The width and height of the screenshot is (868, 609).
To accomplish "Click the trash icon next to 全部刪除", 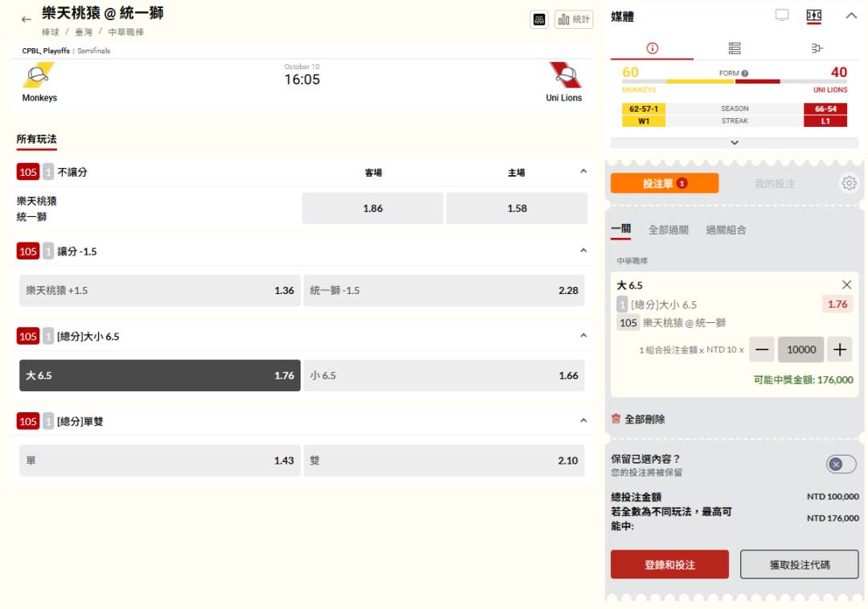I will click(616, 419).
